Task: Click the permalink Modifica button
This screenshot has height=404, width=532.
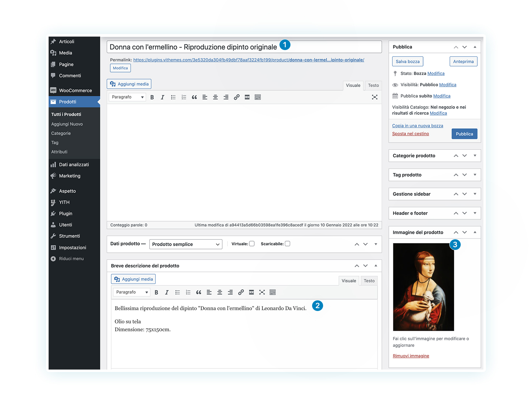Action: click(x=121, y=68)
